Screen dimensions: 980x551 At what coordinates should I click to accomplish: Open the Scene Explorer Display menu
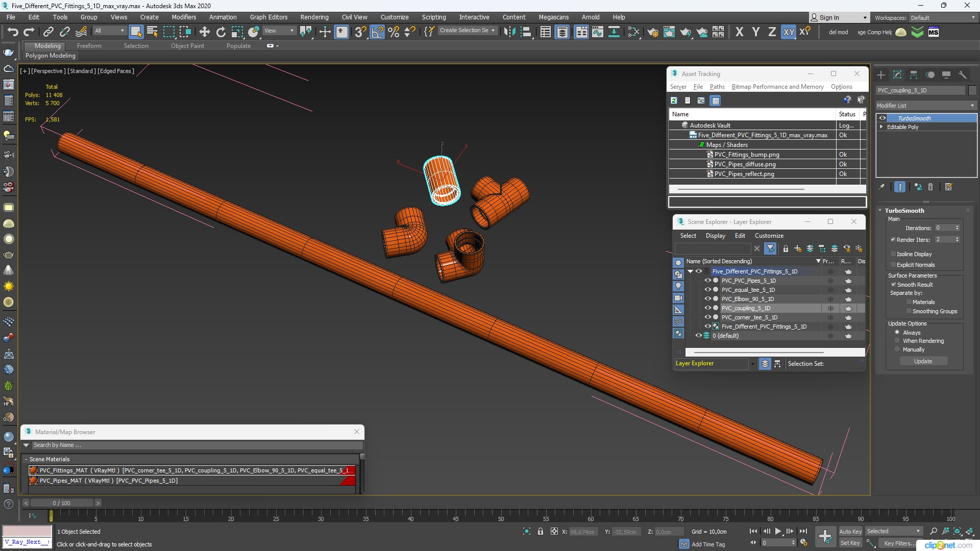[715, 235]
